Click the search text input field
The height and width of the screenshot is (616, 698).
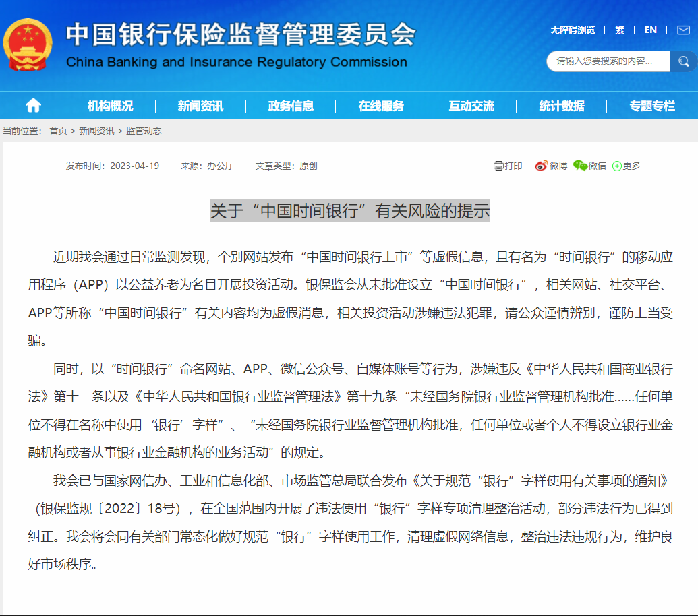tap(607, 61)
